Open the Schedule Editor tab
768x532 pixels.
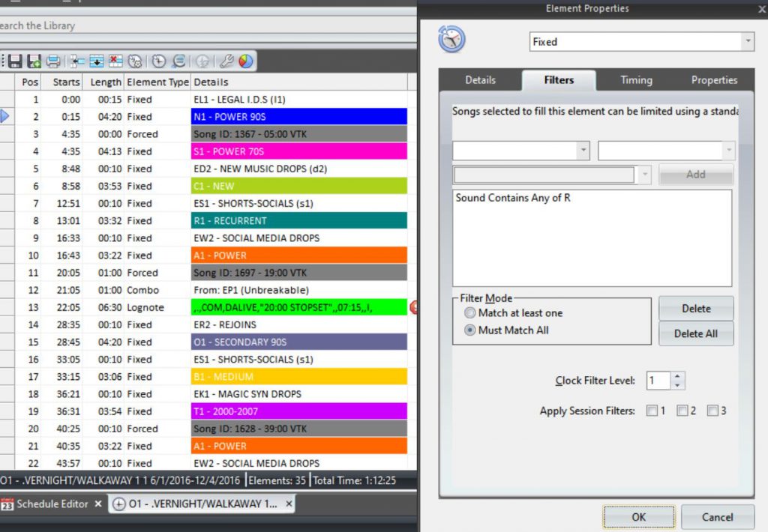(x=52, y=504)
